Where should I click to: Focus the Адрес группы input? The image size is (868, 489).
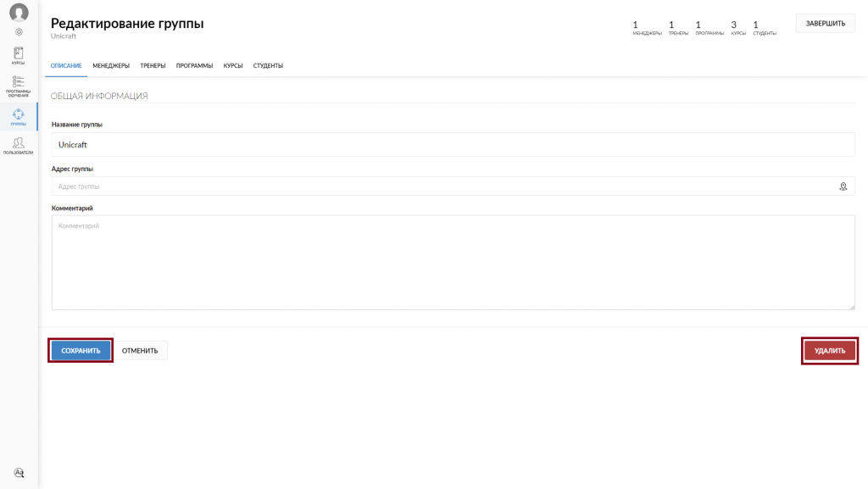[x=453, y=186]
